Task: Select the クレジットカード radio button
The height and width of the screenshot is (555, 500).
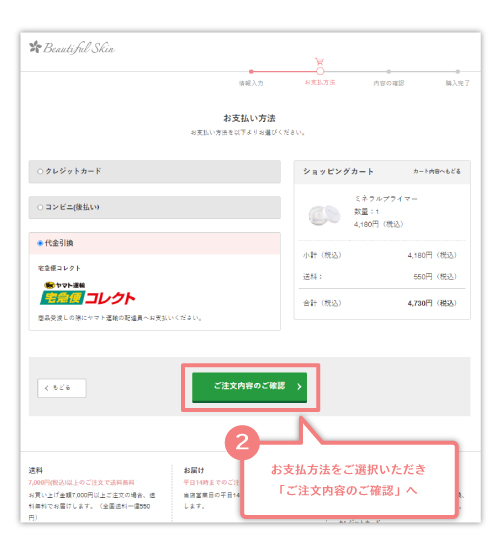Action: coord(40,171)
